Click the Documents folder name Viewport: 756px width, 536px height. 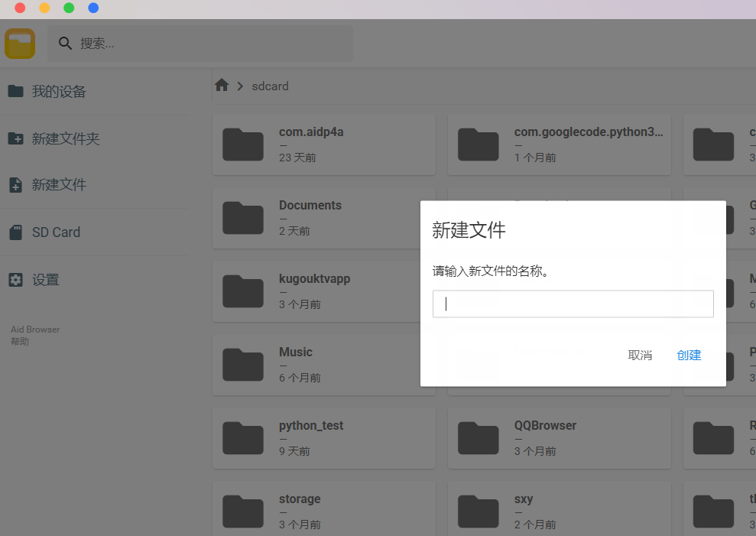click(310, 205)
